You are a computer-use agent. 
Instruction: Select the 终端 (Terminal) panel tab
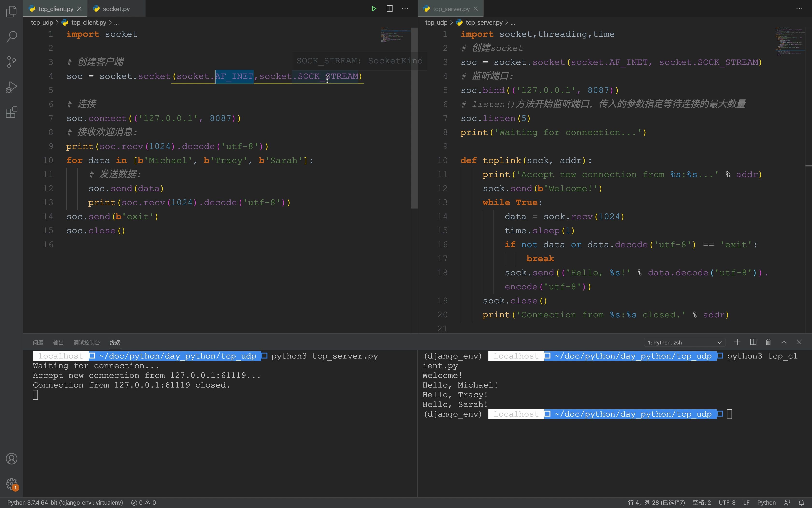point(115,342)
